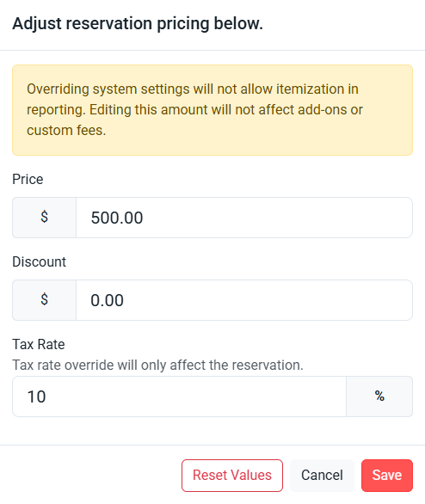Cancel the pricing adjustment
425x504 pixels.
(x=322, y=476)
